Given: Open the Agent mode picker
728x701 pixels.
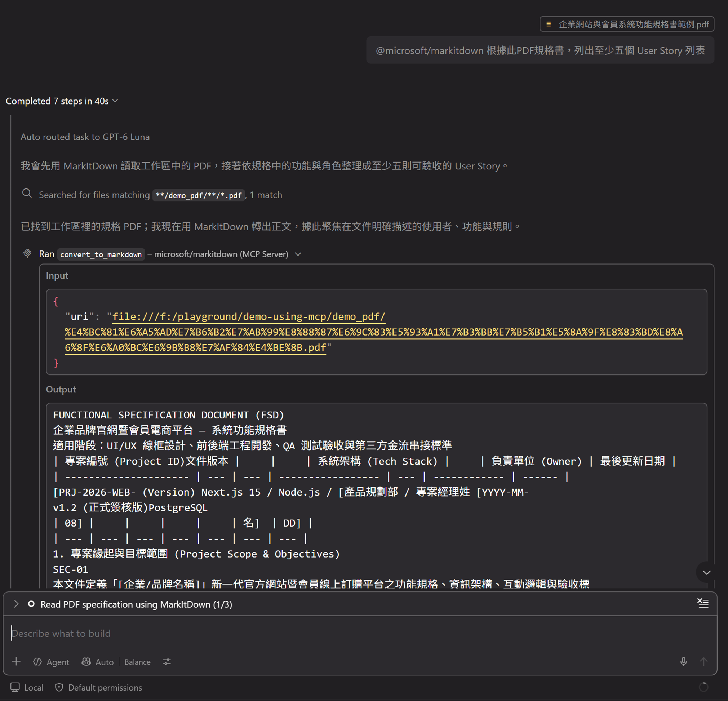Looking at the screenshot, I should coord(51,662).
